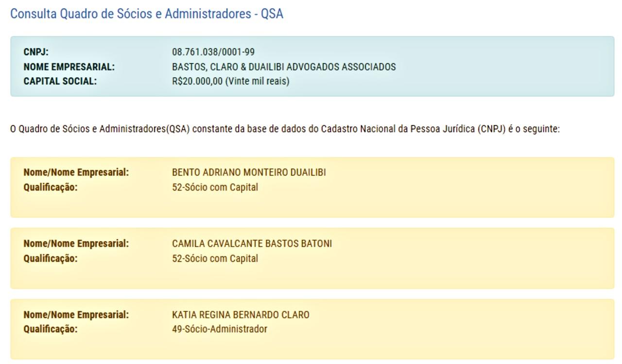This screenshot has height=364, width=622.
Task: Click the page title "Consulta Quadro de Sócios e Administradores - QSA"
Action: (x=146, y=14)
